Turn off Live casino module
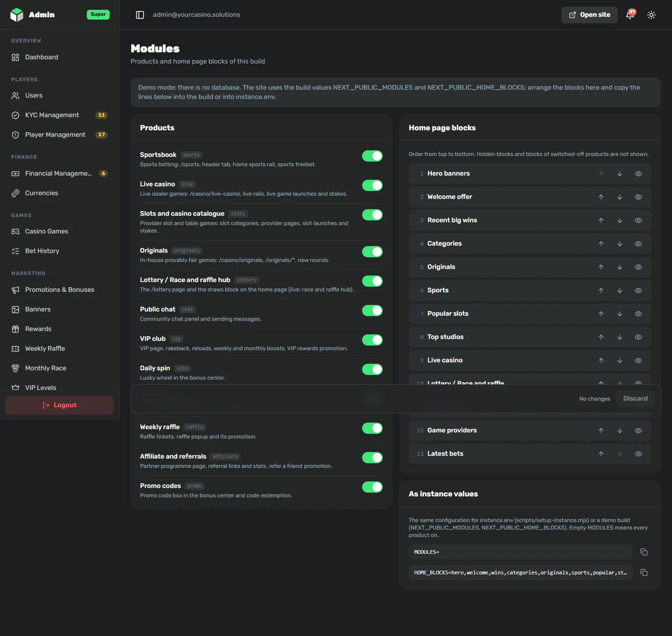672x636 pixels. 372,185
